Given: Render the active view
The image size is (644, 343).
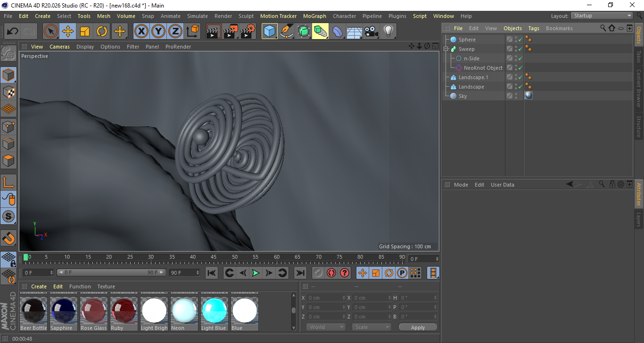Looking at the screenshot, I should (214, 32).
